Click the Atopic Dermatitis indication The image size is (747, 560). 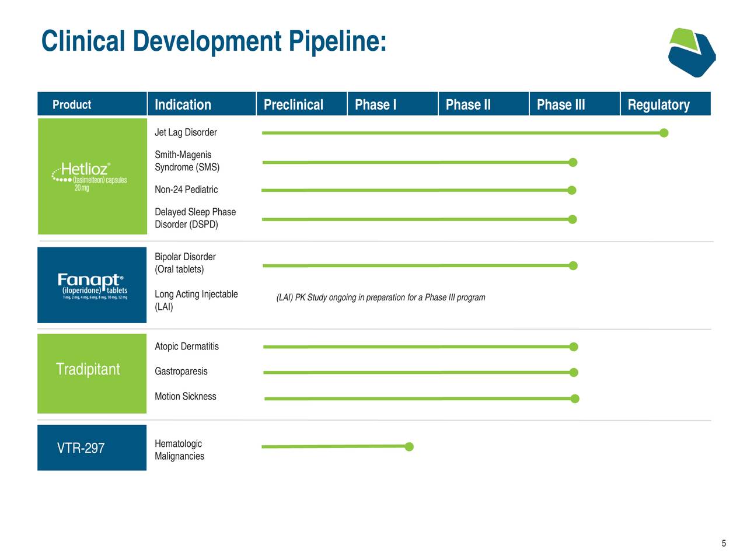click(187, 346)
